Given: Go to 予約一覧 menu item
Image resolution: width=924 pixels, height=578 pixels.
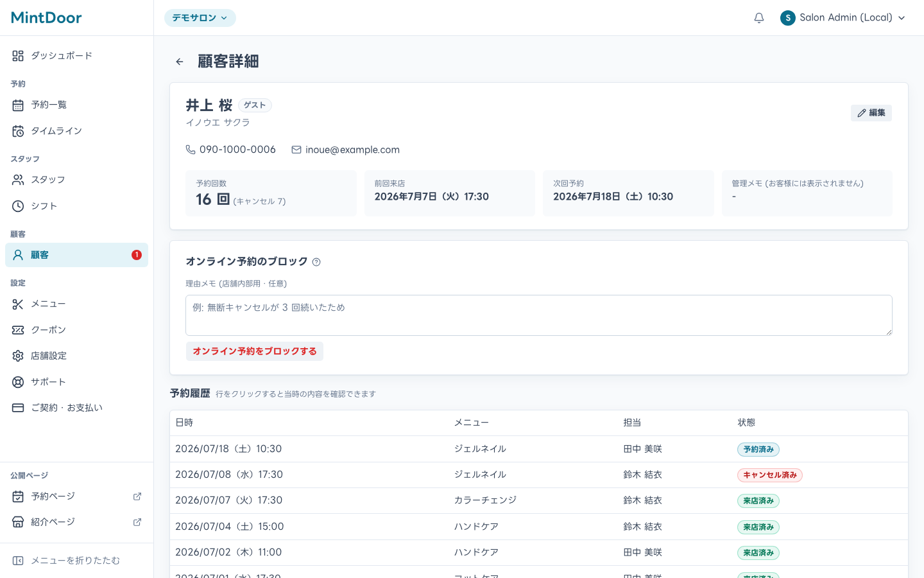Looking at the screenshot, I should 77,105.
